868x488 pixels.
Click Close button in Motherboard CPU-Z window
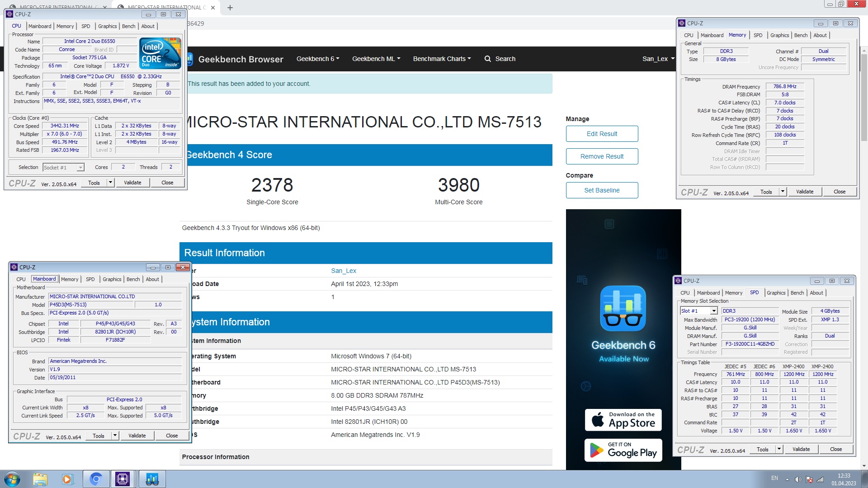click(x=172, y=436)
